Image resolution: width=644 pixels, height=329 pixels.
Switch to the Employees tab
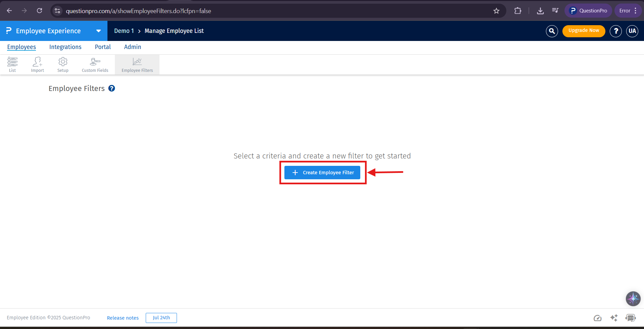pyautogui.click(x=21, y=47)
